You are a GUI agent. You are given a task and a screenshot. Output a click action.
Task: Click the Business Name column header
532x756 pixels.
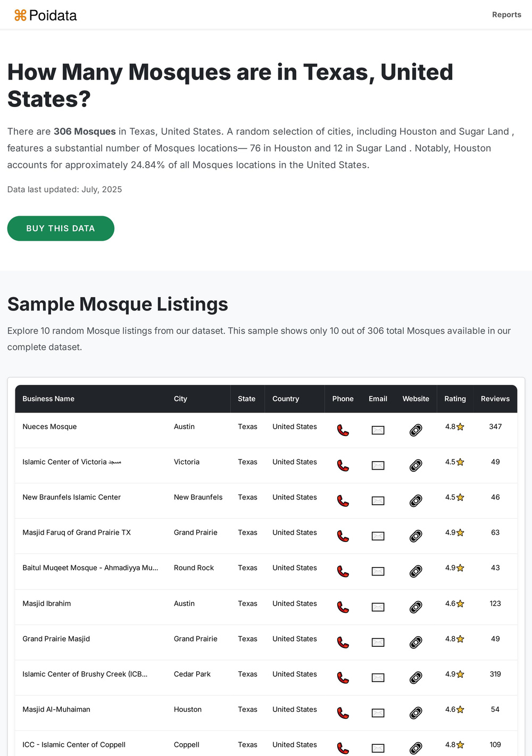click(48, 399)
